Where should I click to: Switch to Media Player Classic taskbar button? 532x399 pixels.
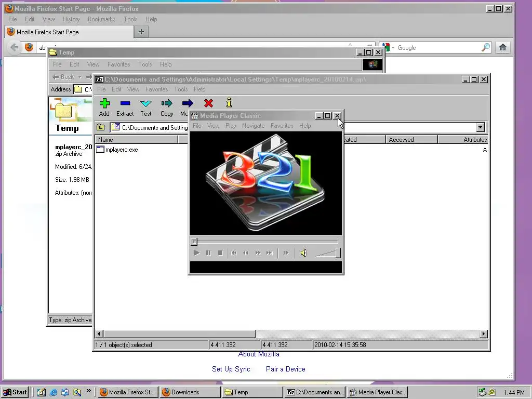tap(378, 392)
